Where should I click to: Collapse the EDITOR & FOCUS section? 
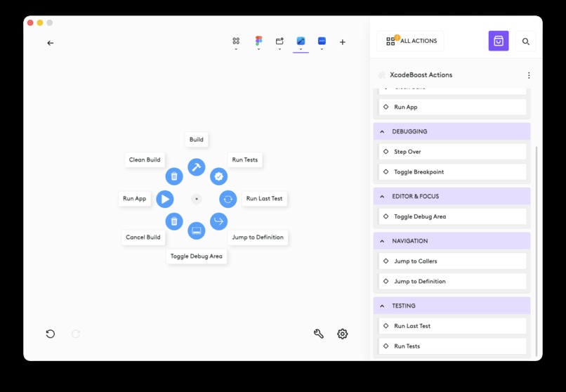pyautogui.click(x=382, y=197)
